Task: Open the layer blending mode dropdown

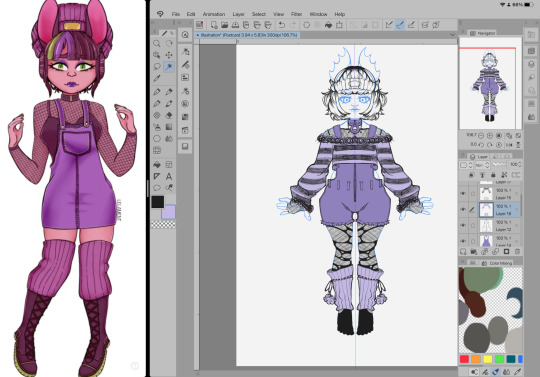Action: pyautogui.click(x=482, y=165)
